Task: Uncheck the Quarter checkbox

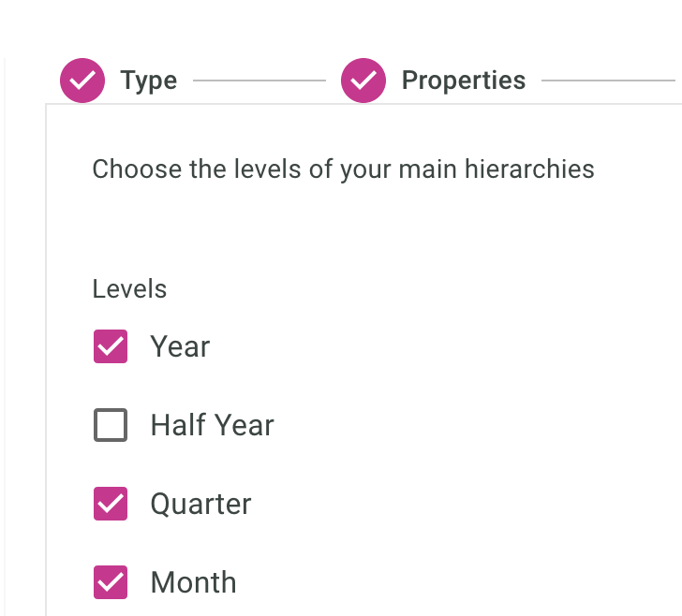Action: [111, 505]
